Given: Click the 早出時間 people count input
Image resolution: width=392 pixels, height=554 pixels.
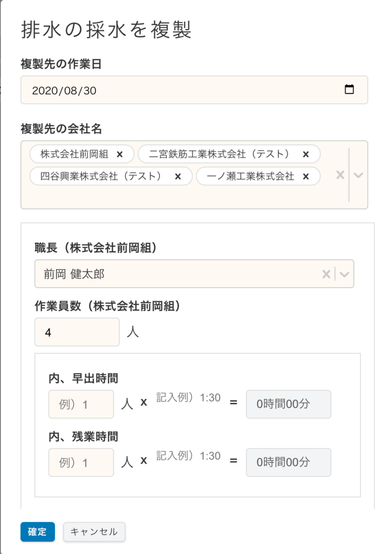Looking at the screenshot, I should (x=81, y=404).
